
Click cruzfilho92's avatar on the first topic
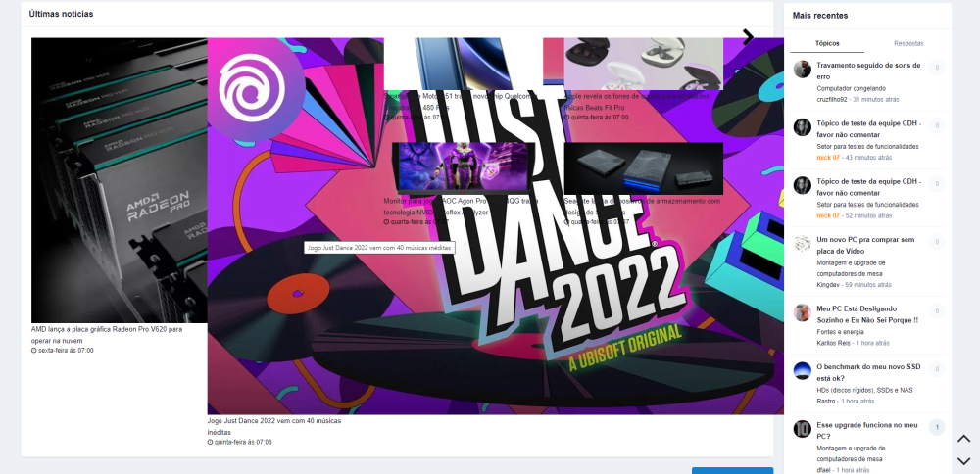click(802, 70)
